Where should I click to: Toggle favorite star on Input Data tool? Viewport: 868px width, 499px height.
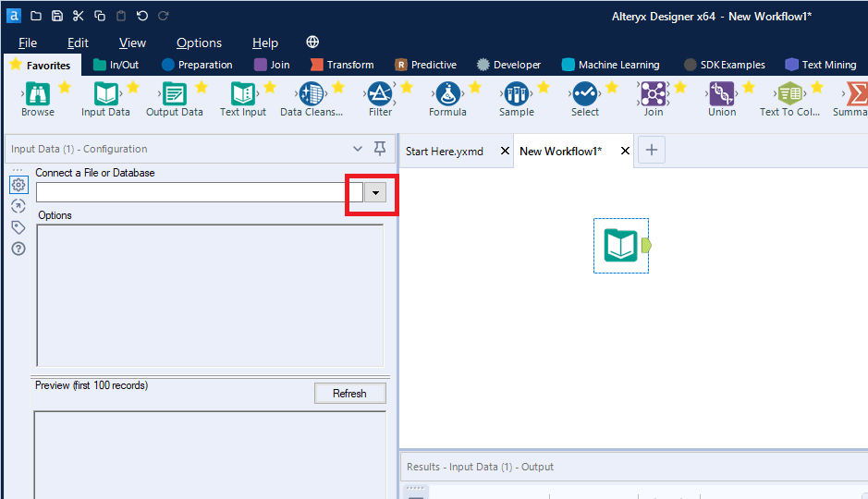point(133,87)
